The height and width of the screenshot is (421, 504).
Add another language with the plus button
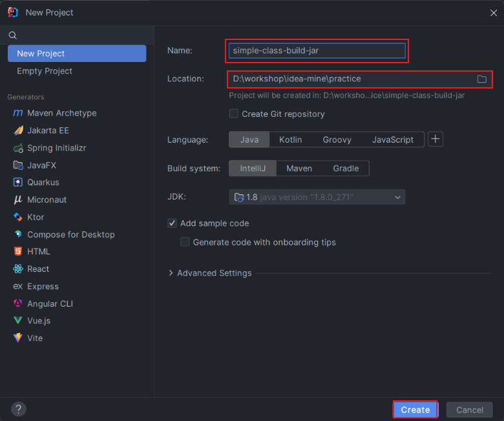pyautogui.click(x=436, y=139)
